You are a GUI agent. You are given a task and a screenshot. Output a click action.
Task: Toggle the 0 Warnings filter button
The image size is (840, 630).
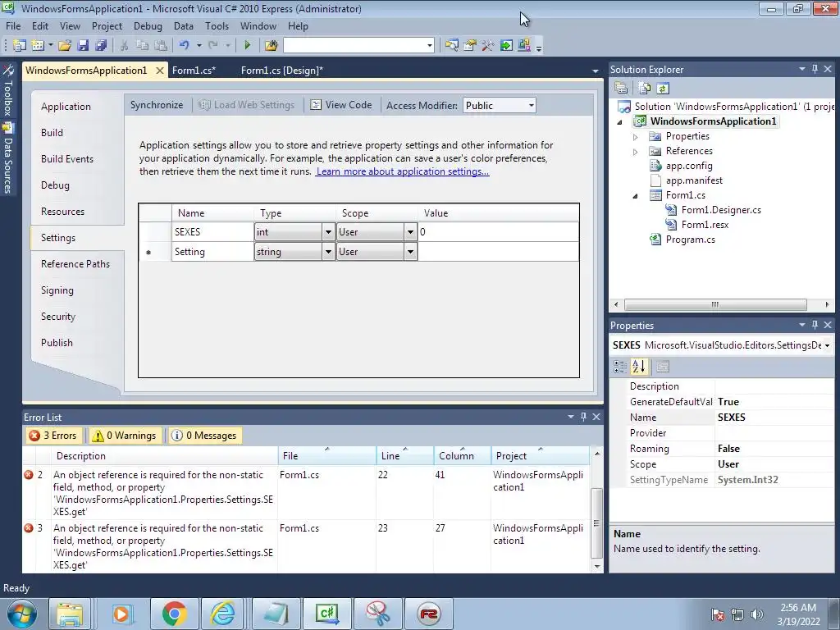click(x=125, y=436)
